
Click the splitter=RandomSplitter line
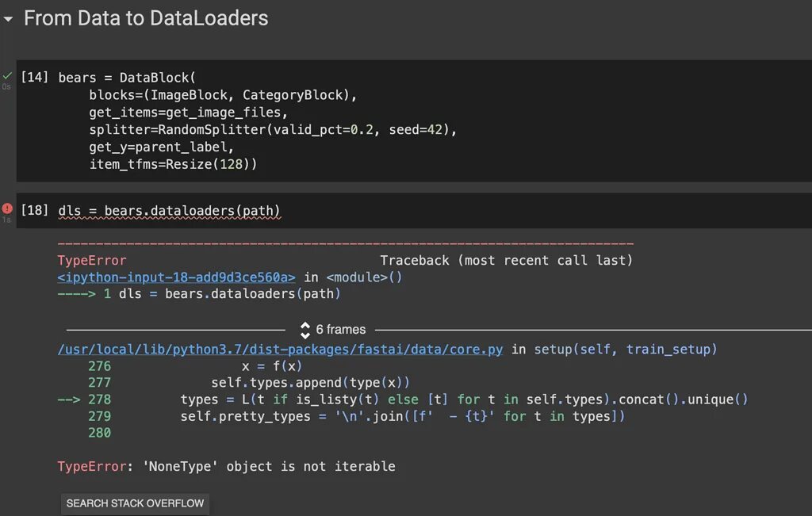click(273, 129)
